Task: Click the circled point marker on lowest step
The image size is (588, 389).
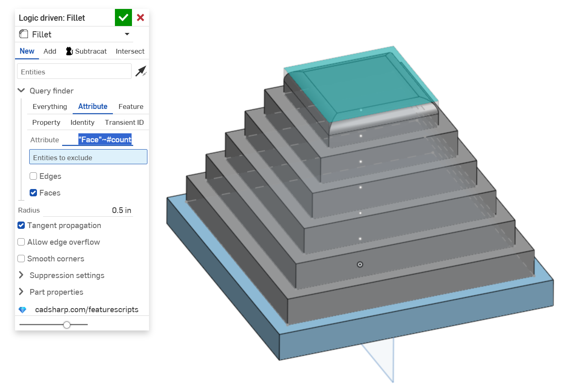Action: tap(360, 264)
